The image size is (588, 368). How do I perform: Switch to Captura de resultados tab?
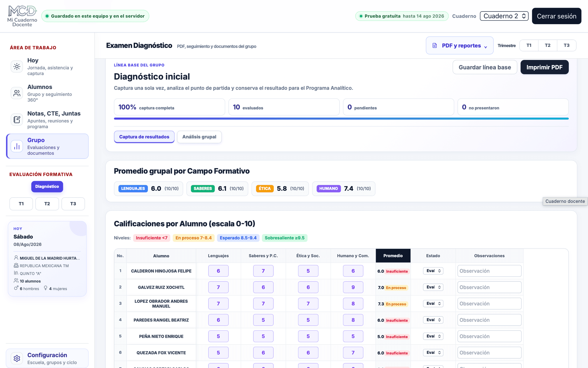[x=144, y=137]
